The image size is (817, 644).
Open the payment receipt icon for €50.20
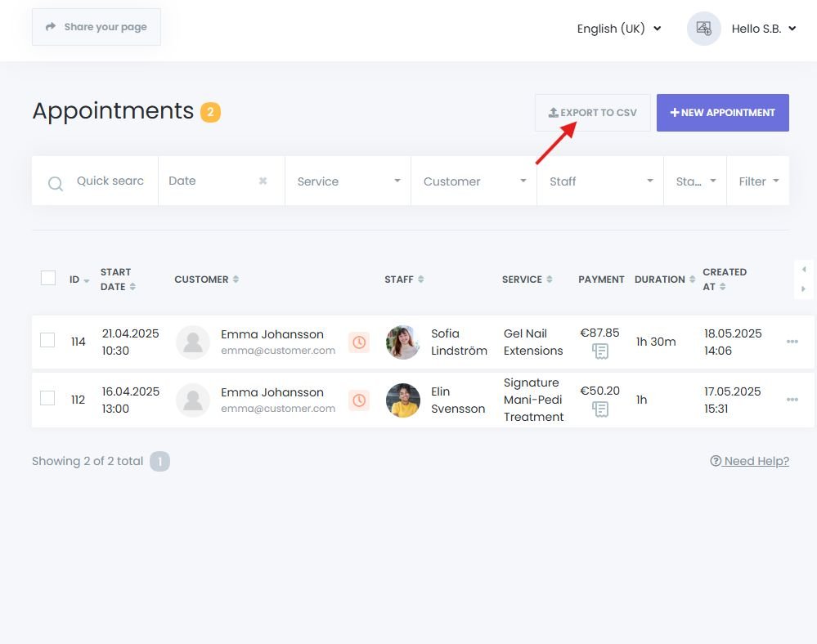pos(600,409)
